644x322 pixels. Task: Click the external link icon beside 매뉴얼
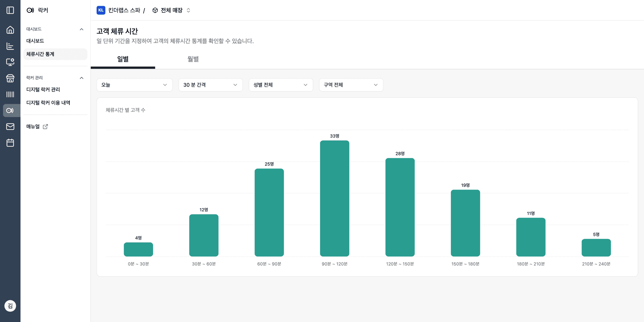pyautogui.click(x=45, y=126)
